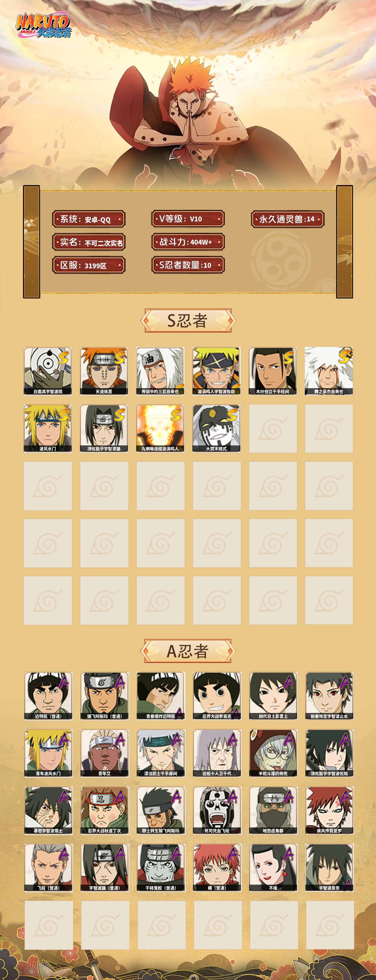376x980 pixels.
Task: Click the 干柿鬼鲛（普通） portrait
Action: (x=161, y=867)
